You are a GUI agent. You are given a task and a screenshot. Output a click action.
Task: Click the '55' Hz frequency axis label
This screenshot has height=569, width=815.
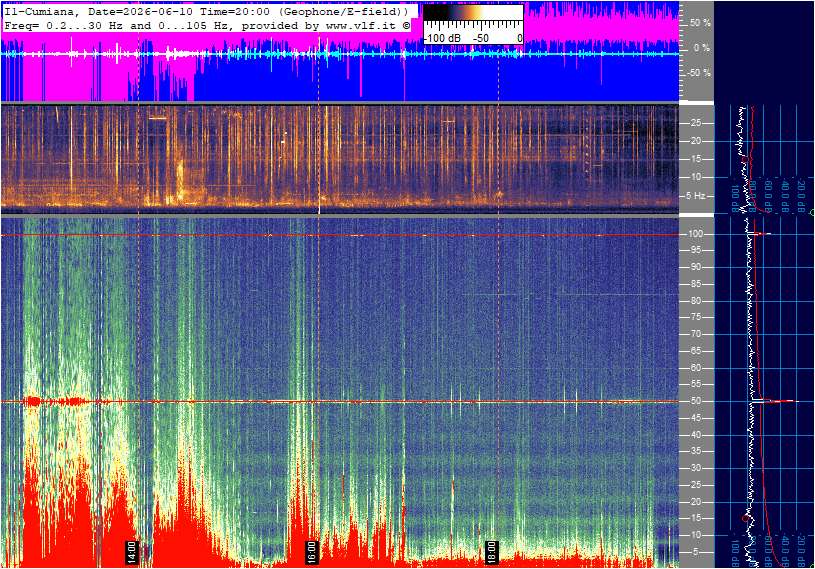(x=695, y=385)
